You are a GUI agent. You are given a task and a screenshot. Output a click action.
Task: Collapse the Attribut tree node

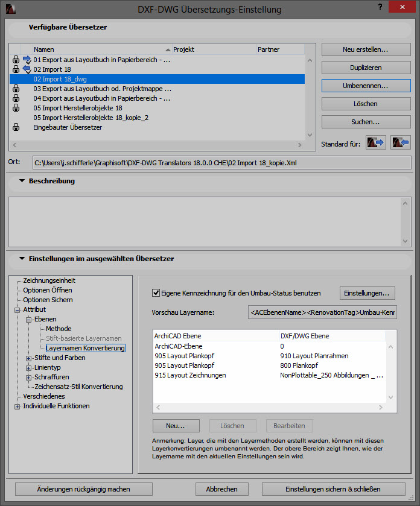[x=17, y=310]
